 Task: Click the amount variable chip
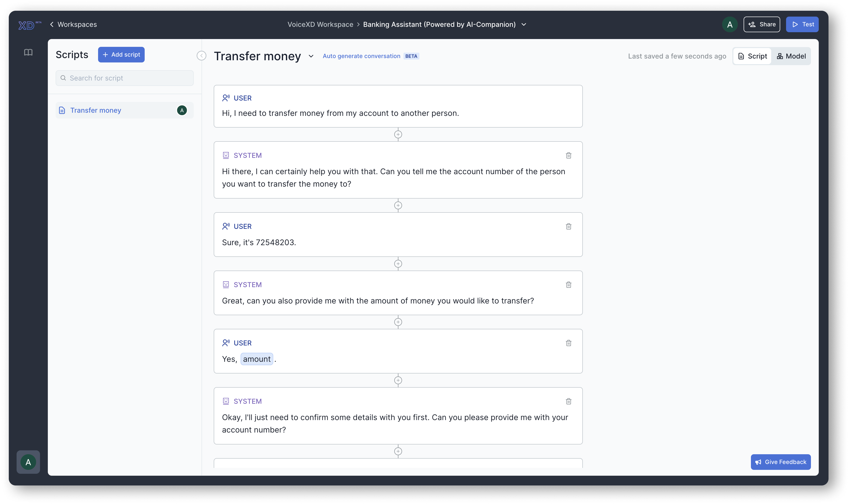(256, 359)
